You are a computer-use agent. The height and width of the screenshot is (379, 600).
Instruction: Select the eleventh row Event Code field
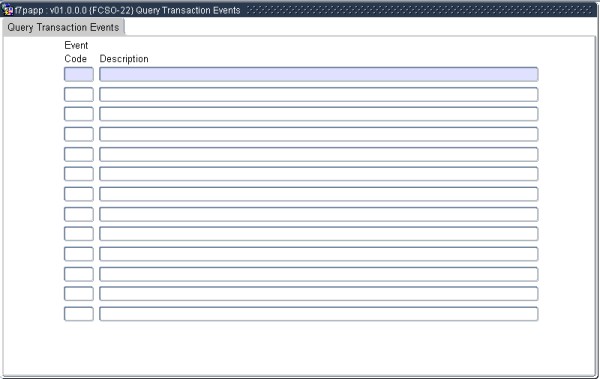click(x=79, y=274)
